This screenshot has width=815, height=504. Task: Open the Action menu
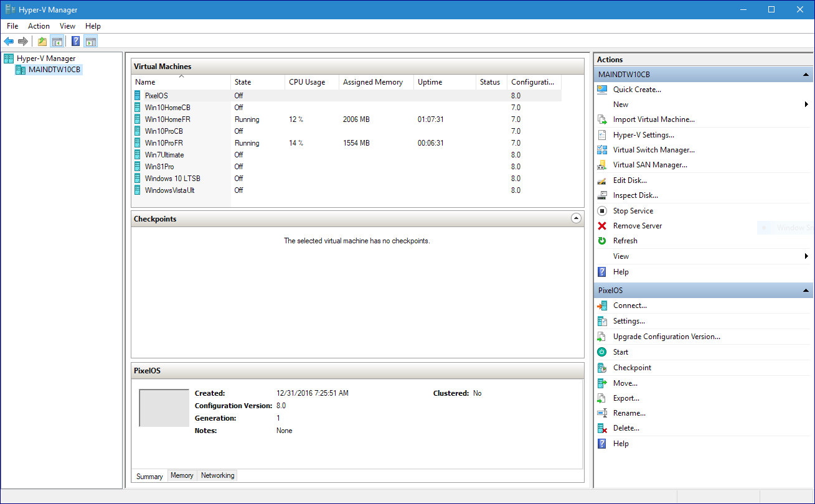(x=39, y=26)
